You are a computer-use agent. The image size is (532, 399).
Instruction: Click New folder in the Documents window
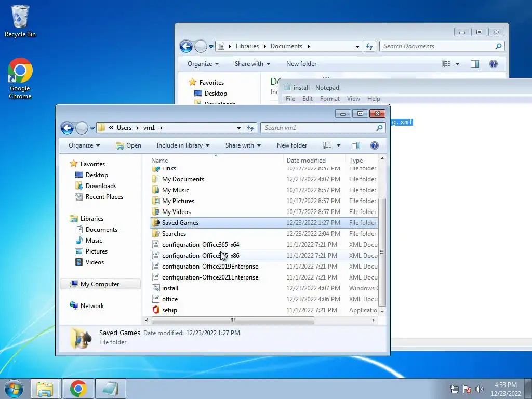click(x=301, y=64)
